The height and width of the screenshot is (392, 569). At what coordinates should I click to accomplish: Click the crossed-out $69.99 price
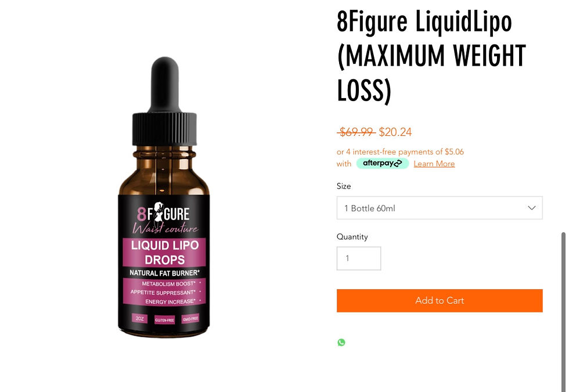pos(356,132)
